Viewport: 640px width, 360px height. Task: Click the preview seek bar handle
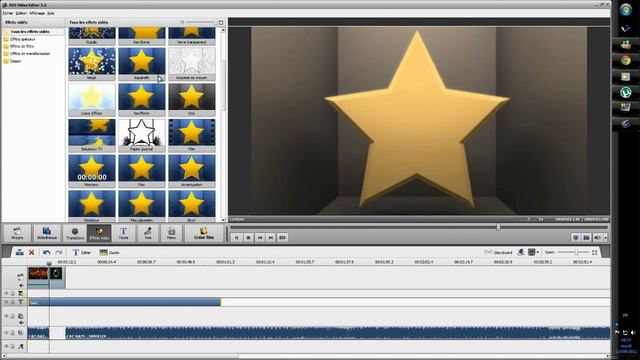point(498,227)
